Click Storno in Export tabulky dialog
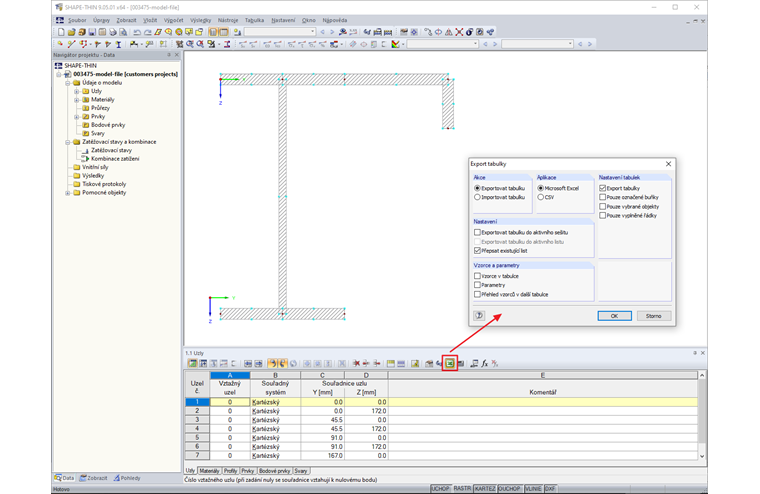 pos(653,316)
